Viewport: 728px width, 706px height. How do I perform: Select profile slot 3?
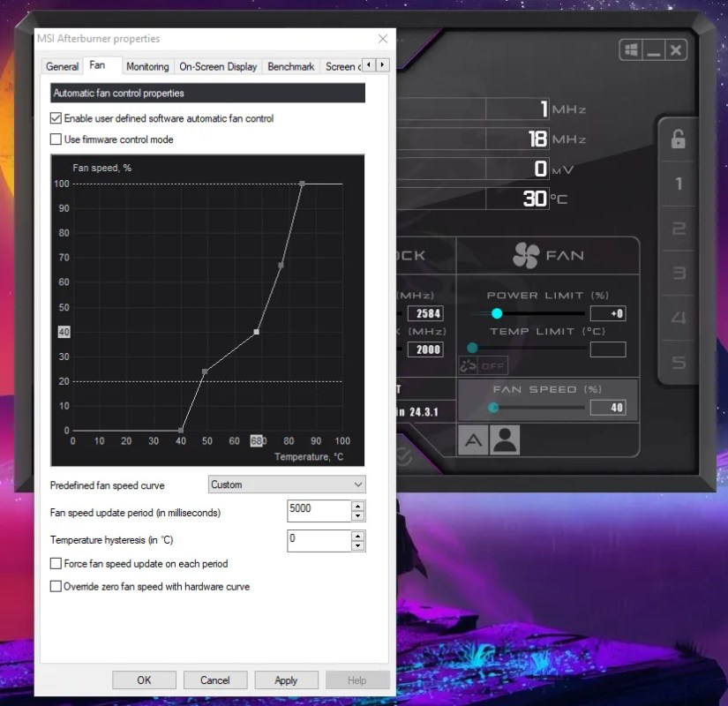(x=679, y=273)
